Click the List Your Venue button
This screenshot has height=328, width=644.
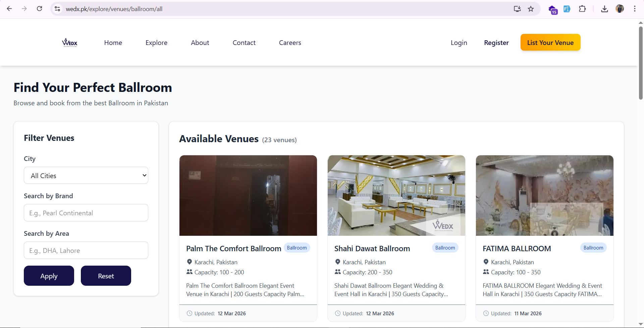point(550,42)
